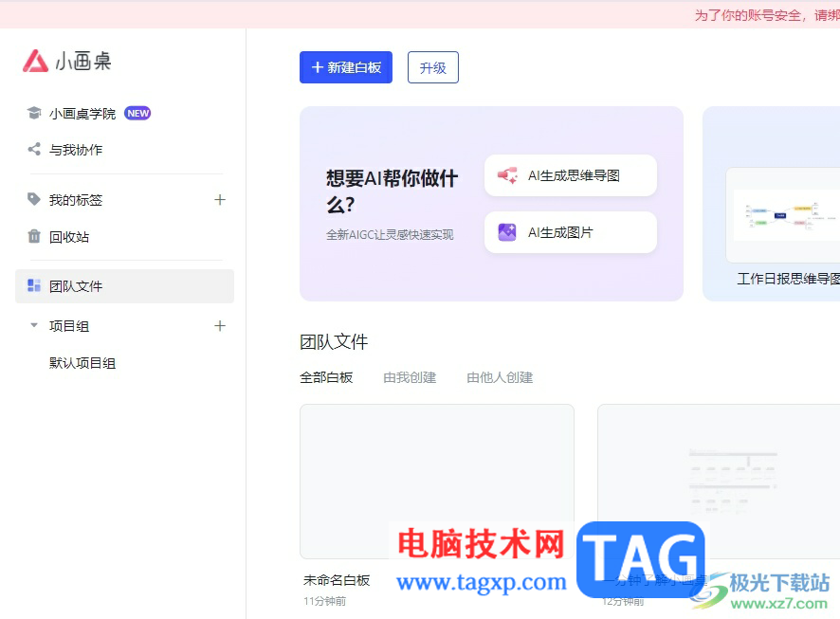840x619 pixels.
Task: Click the 升级 button
Action: coord(433,67)
